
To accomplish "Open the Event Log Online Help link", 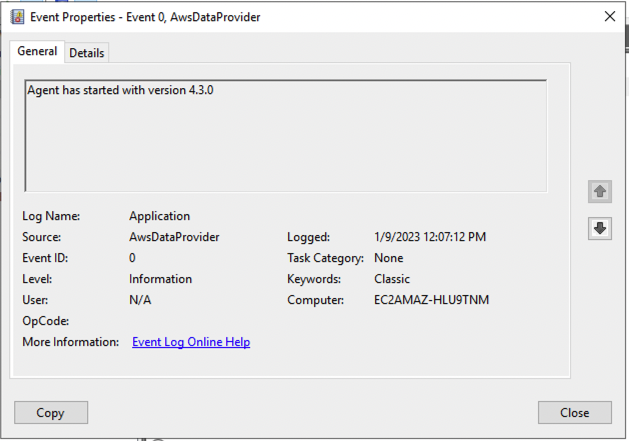I will coord(191,342).
